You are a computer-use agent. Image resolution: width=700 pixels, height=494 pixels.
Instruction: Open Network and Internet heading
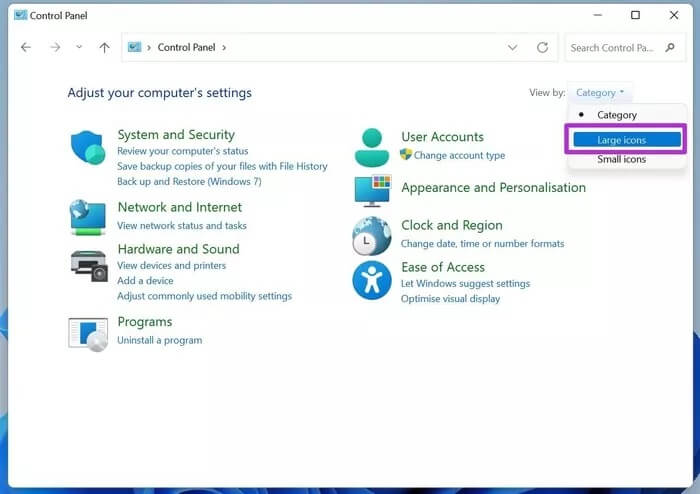(x=179, y=207)
